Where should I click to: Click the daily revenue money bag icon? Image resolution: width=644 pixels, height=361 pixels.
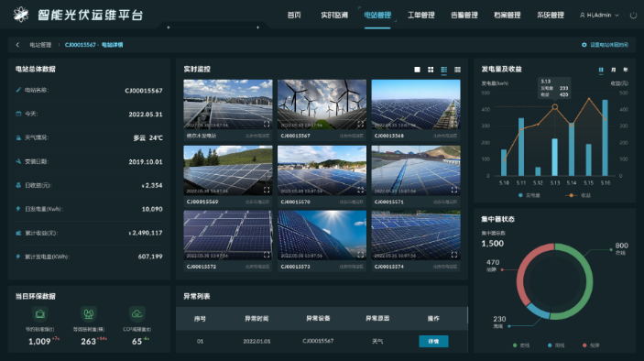point(18,185)
